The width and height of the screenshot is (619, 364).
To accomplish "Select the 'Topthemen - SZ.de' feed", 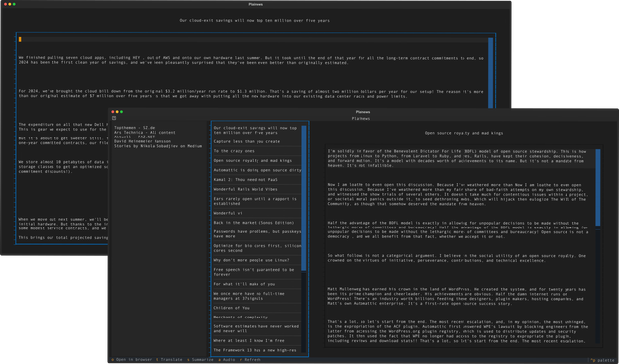I will (135, 128).
